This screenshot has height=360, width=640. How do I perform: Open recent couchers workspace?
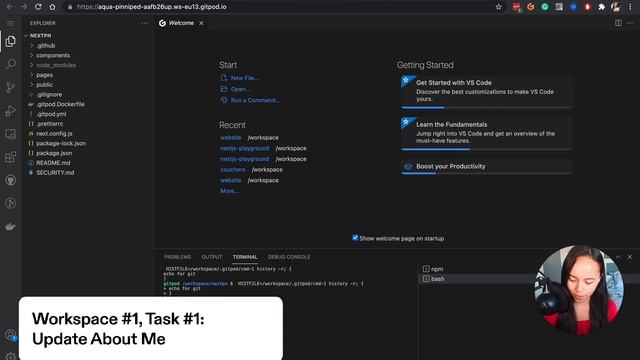pos(233,170)
